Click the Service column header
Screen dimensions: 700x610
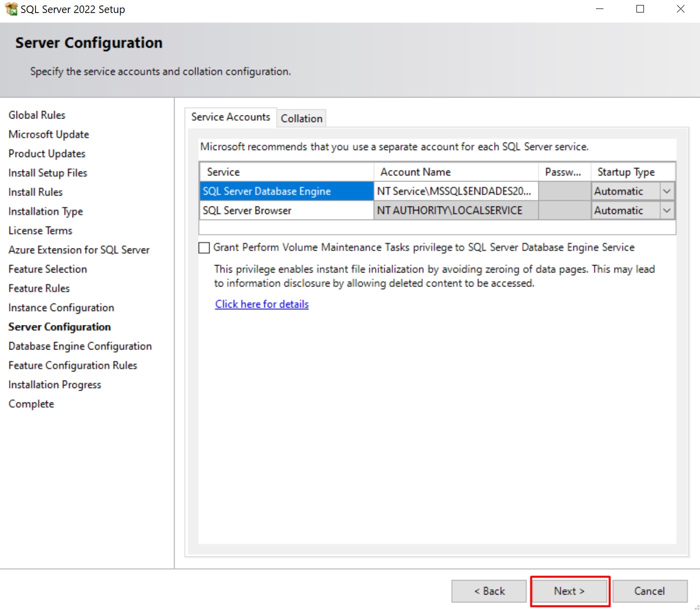[x=287, y=172]
